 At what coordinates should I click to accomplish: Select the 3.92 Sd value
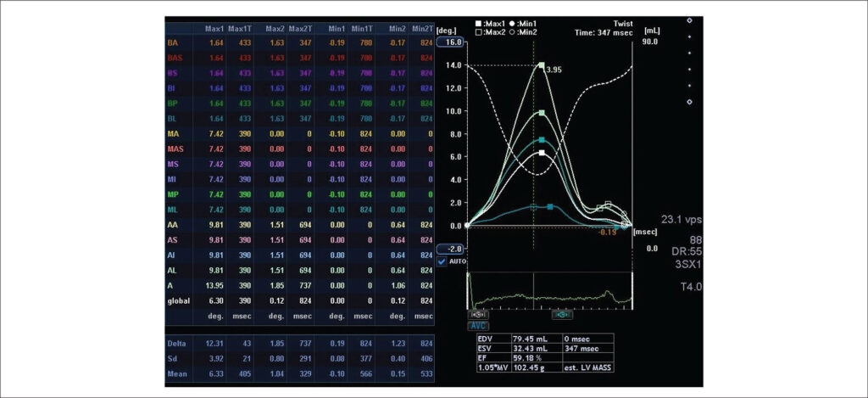[216, 359]
